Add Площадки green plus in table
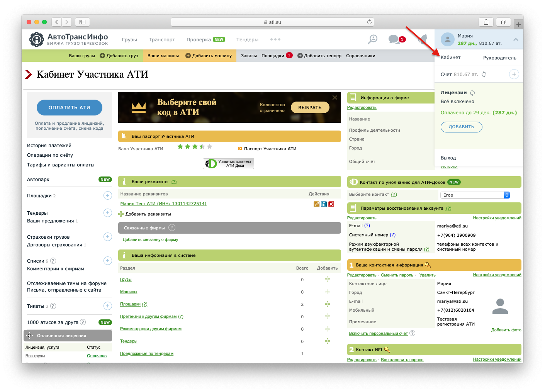This screenshot has height=392, width=545. pos(328,304)
